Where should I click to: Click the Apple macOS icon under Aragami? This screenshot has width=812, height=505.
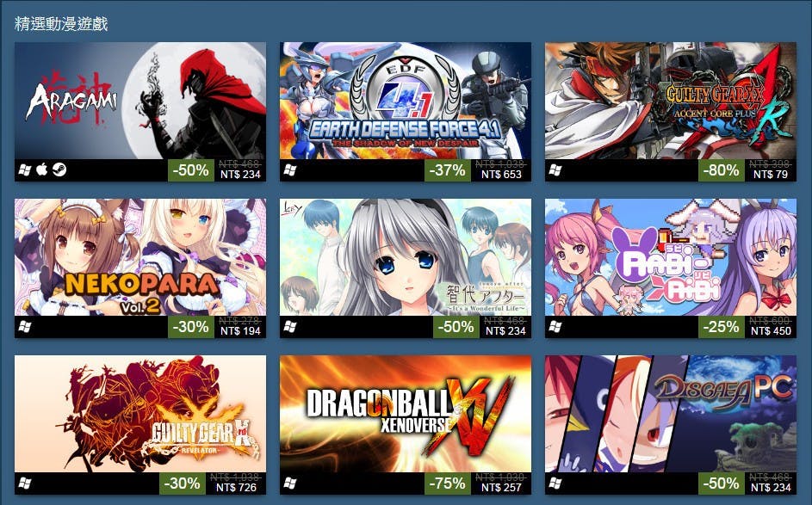pos(42,169)
